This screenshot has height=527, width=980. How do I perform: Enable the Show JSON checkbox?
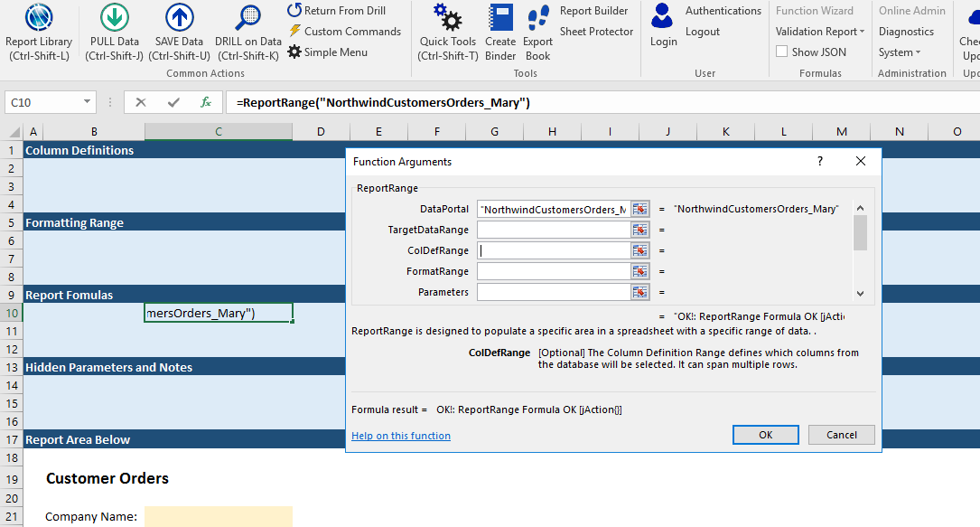tap(781, 52)
